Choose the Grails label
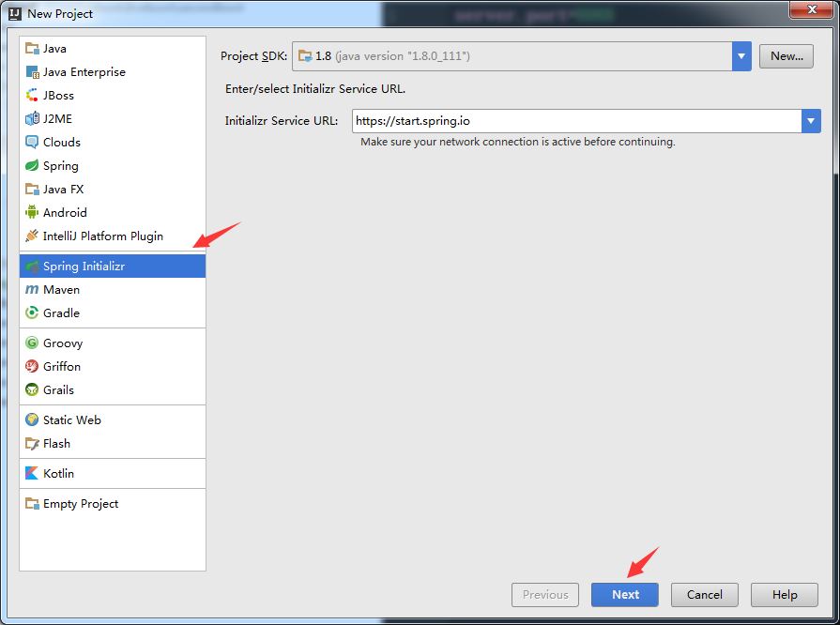Image resolution: width=840 pixels, height=625 pixels. [x=58, y=389]
